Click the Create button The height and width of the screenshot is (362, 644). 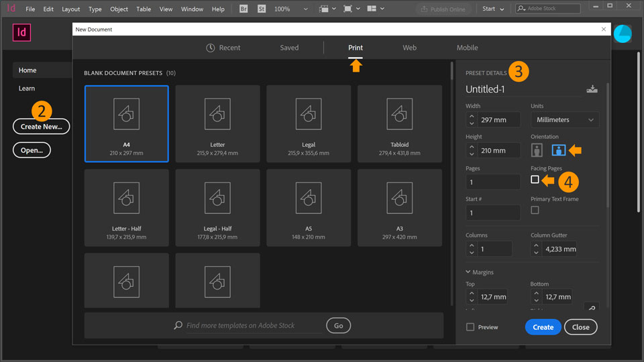(x=543, y=327)
